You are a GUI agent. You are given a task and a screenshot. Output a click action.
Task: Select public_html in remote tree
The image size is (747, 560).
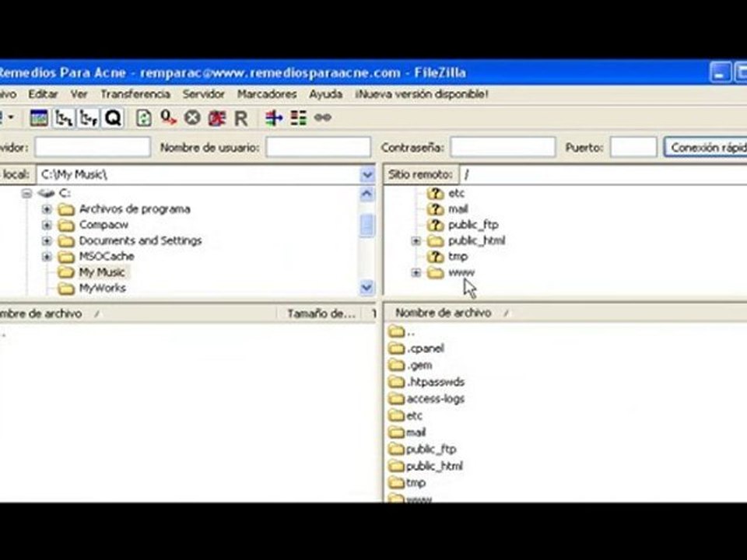click(477, 241)
